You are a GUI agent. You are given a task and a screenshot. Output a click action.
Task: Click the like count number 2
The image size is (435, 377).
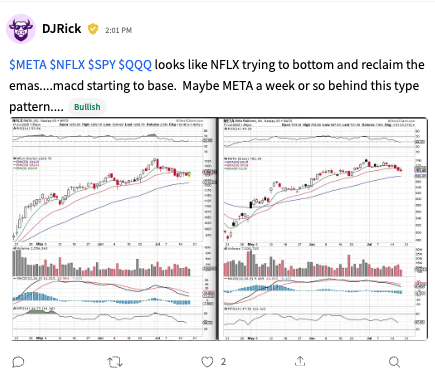(x=223, y=362)
